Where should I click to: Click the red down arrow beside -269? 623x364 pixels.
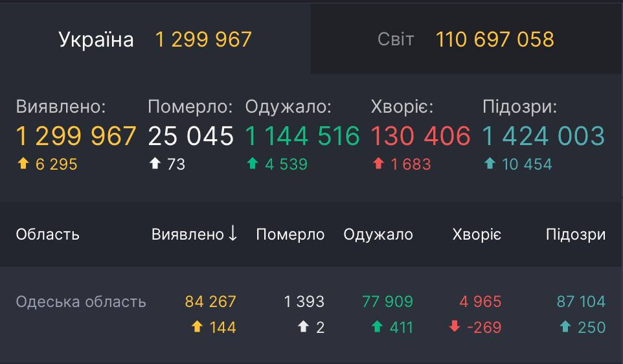455,327
